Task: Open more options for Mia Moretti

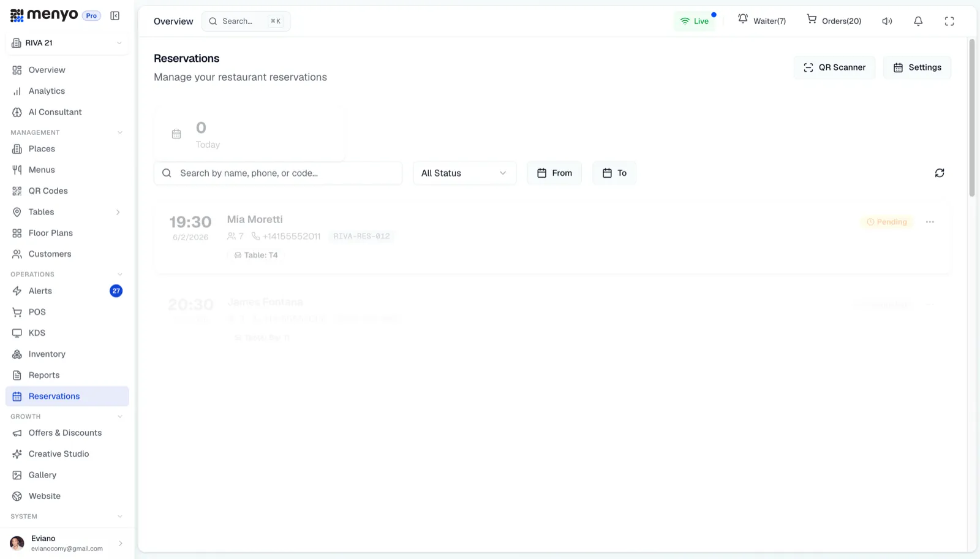Action: [x=930, y=222]
